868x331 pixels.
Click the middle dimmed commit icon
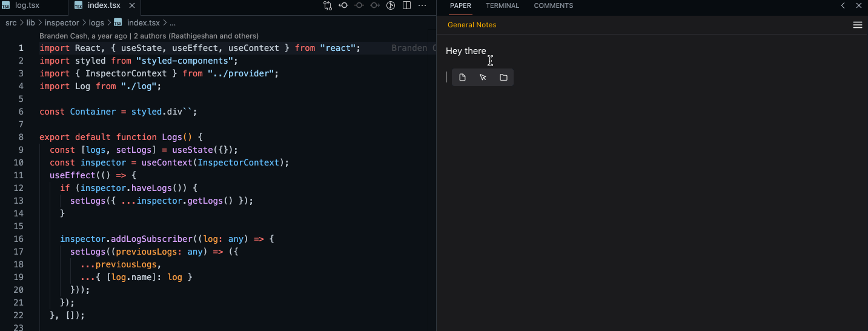[359, 5]
